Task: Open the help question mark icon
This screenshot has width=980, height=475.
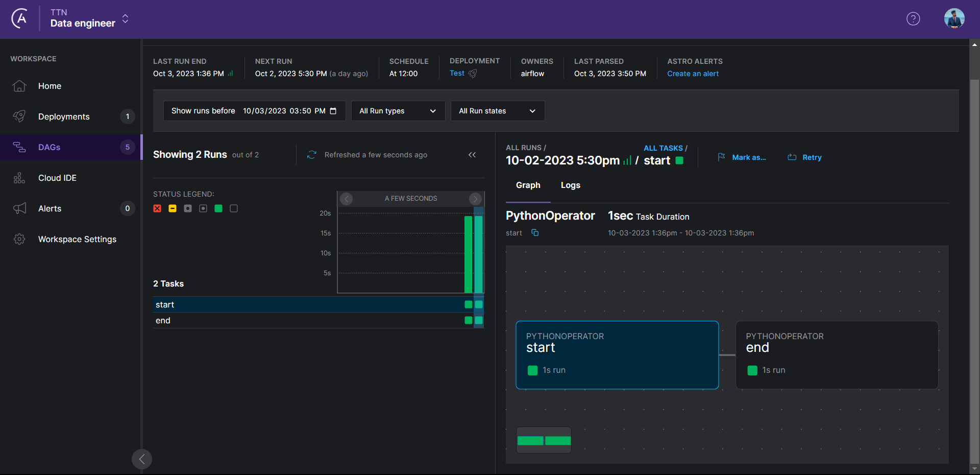Action: point(913,19)
